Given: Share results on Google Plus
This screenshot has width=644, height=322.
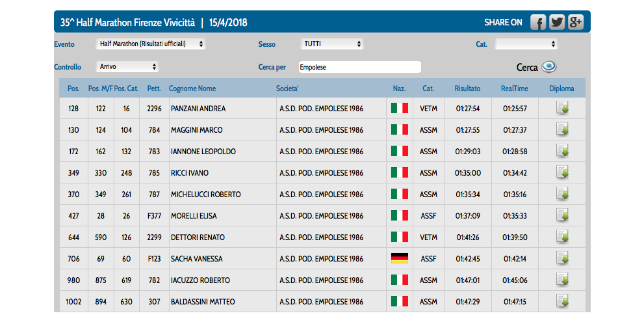Looking at the screenshot, I should click(x=576, y=22).
